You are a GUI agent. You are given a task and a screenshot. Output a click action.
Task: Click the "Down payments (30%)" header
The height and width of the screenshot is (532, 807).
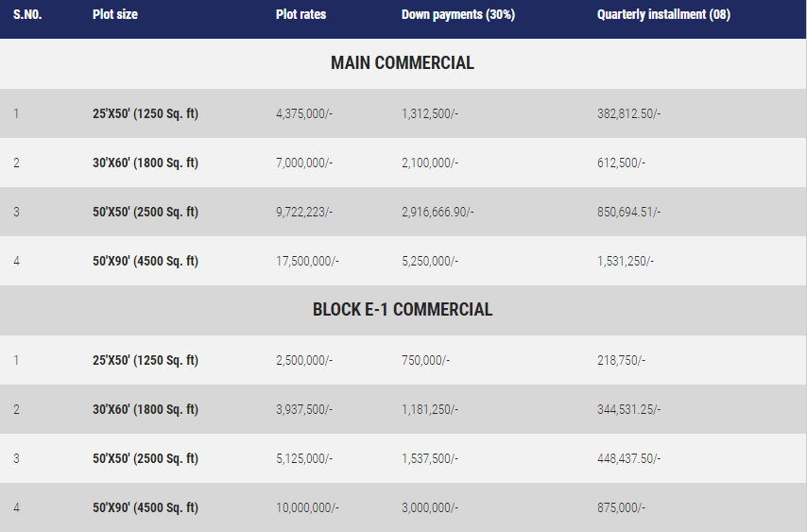[458, 15]
